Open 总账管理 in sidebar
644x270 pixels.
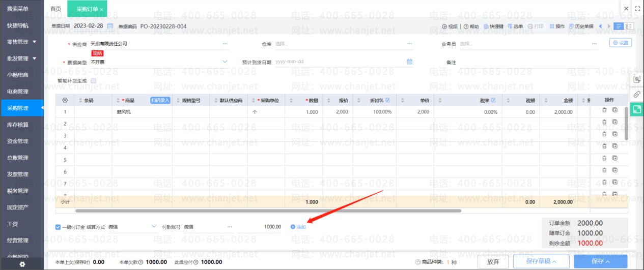(x=18, y=158)
